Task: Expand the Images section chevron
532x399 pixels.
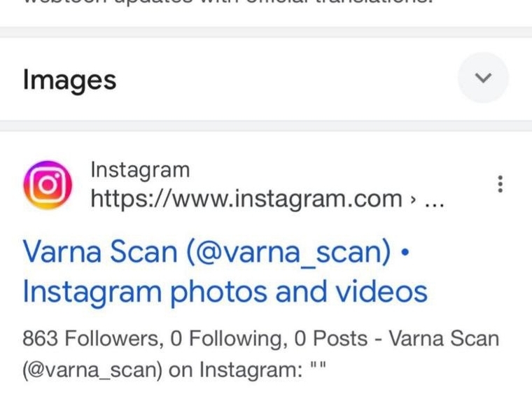Action: point(483,78)
